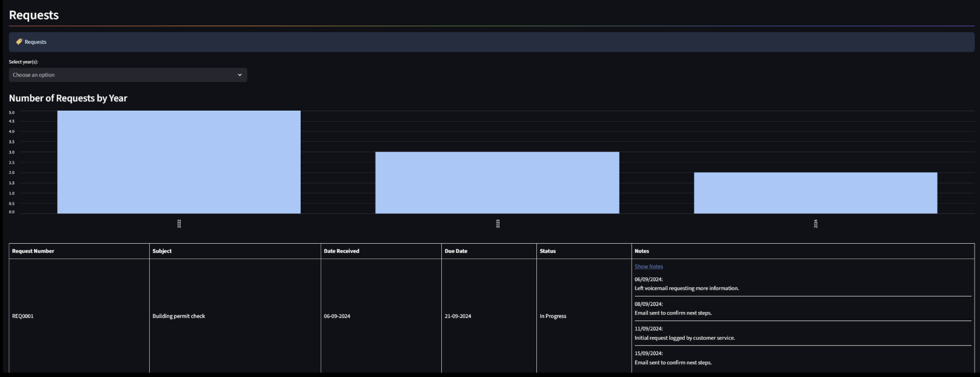Image resolution: width=980 pixels, height=377 pixels.
Task: Click the Initial request logged by customer service note
Action: point(684,338)
